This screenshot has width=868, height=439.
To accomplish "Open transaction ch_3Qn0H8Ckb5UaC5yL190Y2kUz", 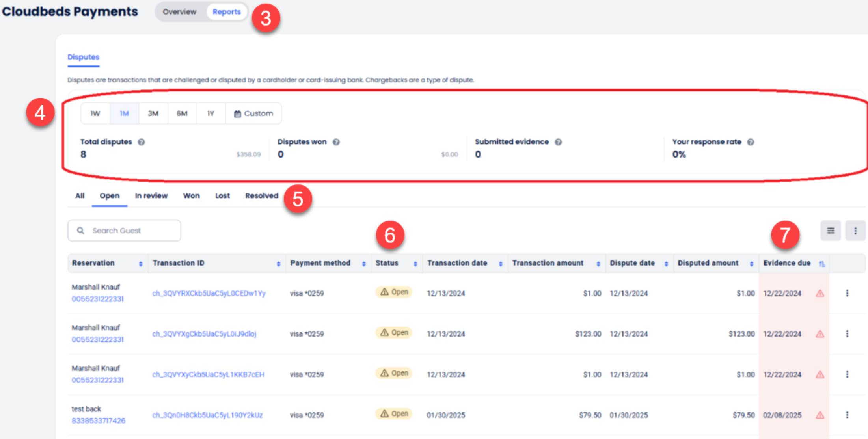I will click(x=207, y=415).
